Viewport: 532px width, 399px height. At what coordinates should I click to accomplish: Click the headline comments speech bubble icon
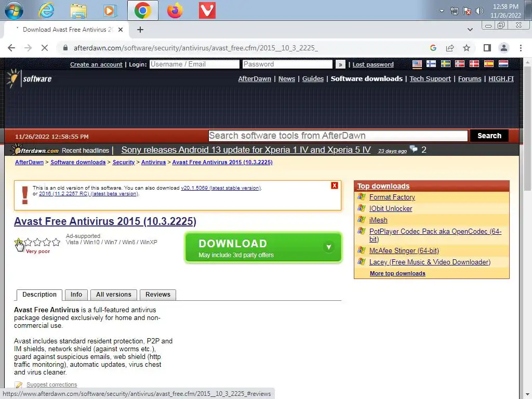pyautogui.click(x=414, y=149)
